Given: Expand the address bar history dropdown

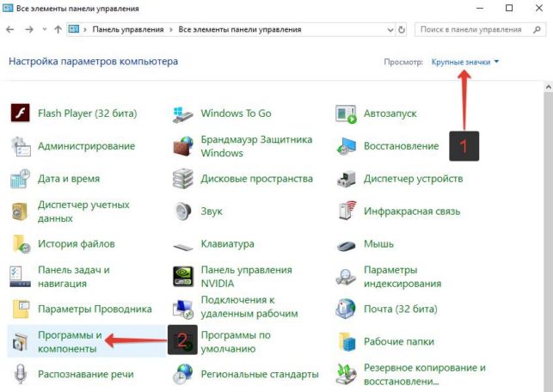Looking at the screenshot, I should tap(390, 29).
